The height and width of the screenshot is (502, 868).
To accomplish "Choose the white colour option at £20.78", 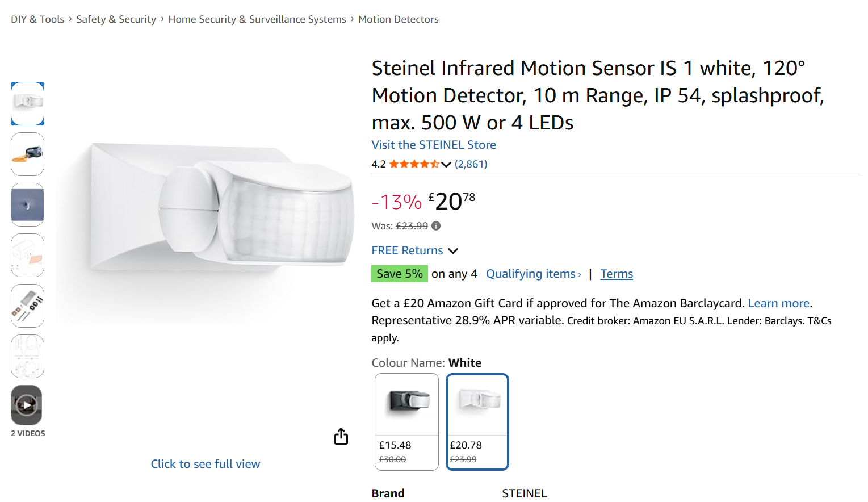I will [x=477, y=421].
